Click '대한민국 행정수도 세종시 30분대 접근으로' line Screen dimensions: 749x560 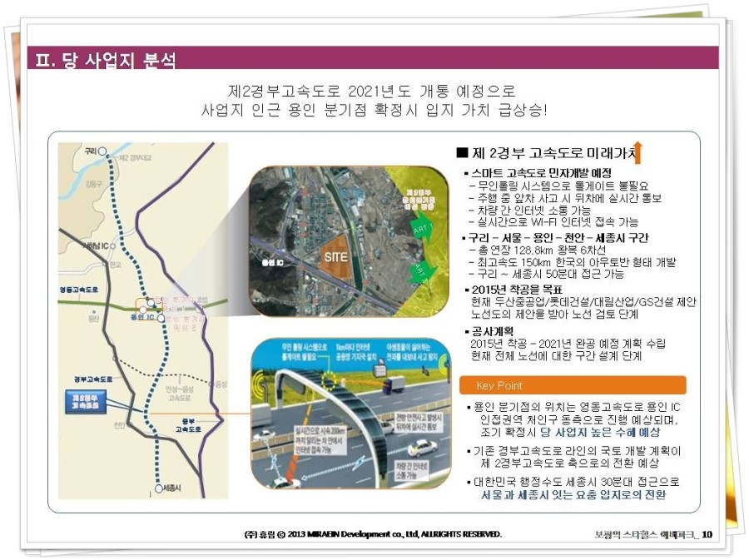pyautogui.click(x=576, y=482)
